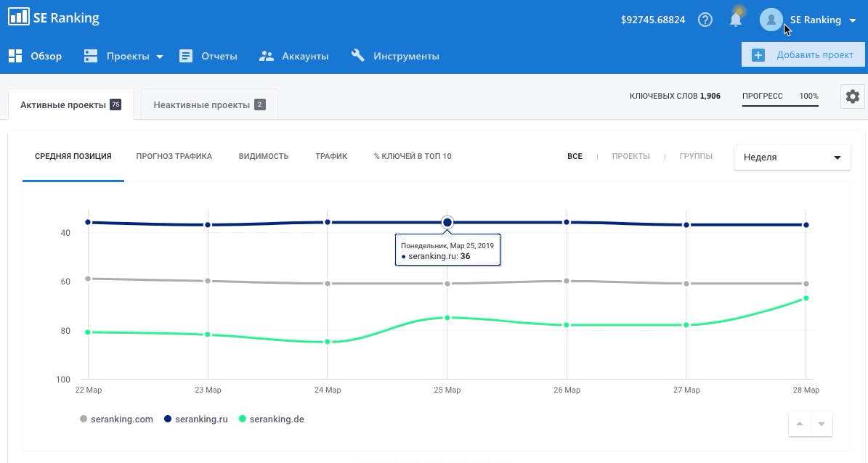Image resolution: width=868 pixels, height=463 pixels.
Task: Click seranking.de data point at 28 Мар
Action: click(806, 299)
